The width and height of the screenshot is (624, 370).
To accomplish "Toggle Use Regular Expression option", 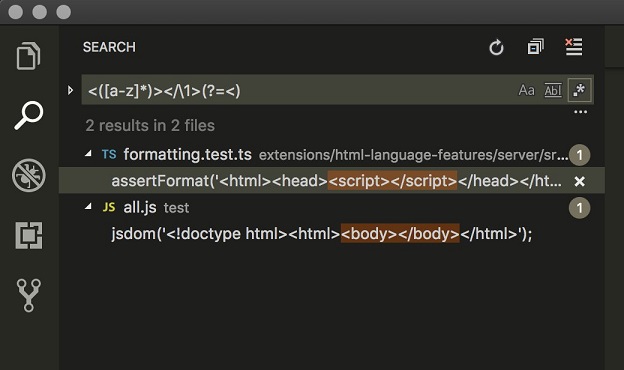I will (579, 90).
